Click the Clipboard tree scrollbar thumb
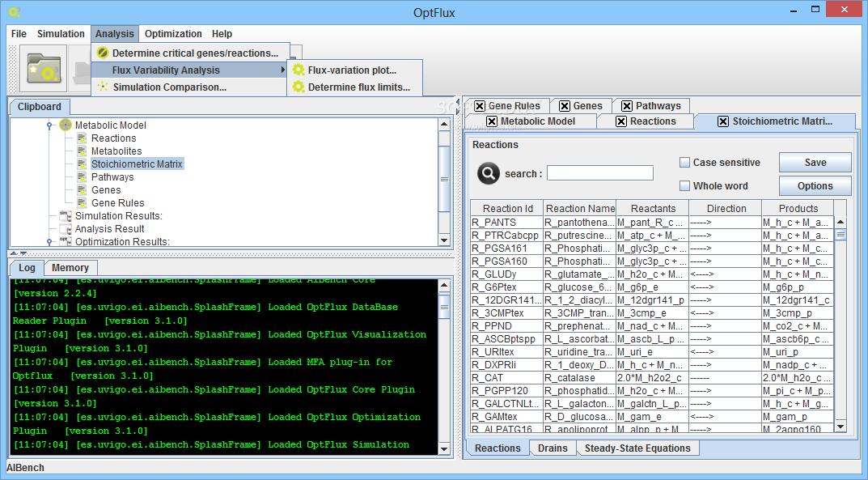Screen dimensions: 868x480 [444, 178]
